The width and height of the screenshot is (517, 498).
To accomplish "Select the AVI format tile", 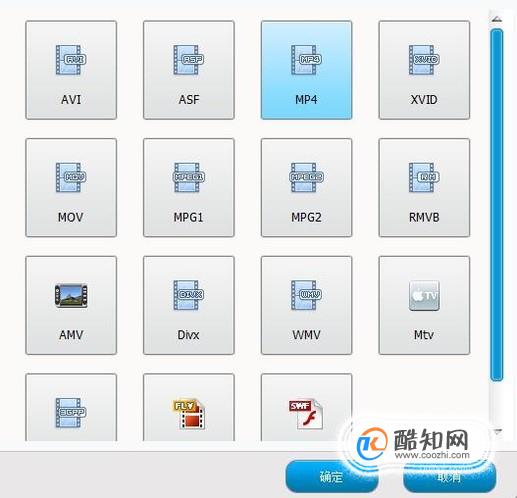I will coord(71,70).
